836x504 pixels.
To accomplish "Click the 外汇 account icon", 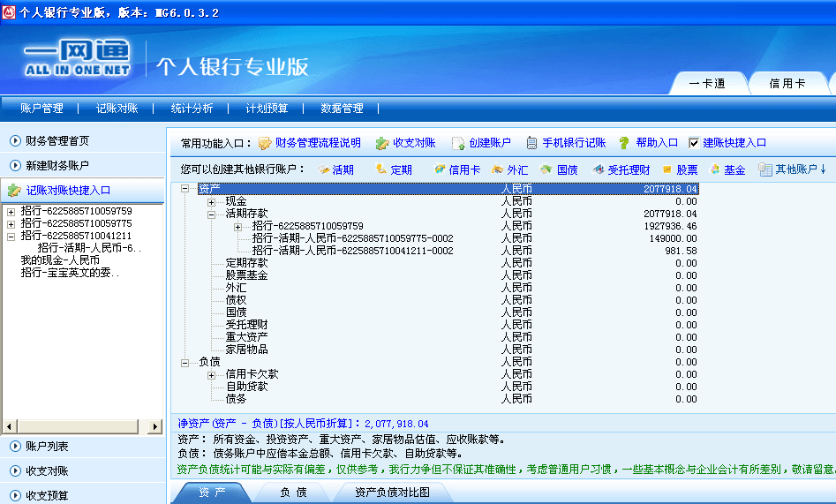I will click(x=498, y=169).
